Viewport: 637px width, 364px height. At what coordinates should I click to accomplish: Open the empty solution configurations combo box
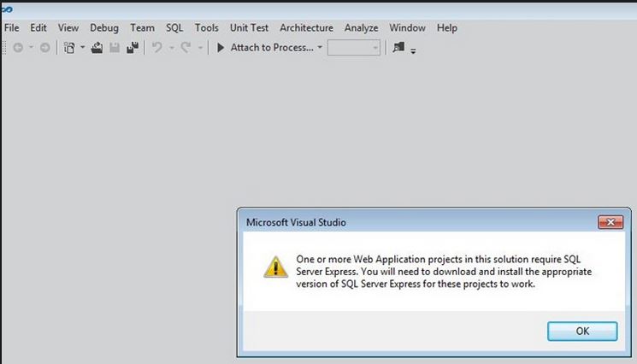354,48
